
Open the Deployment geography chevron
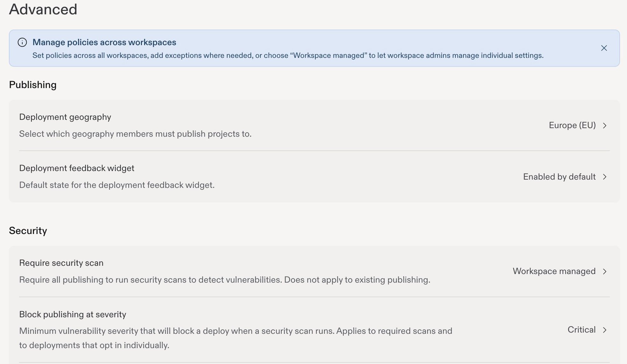tap(605, 126)
